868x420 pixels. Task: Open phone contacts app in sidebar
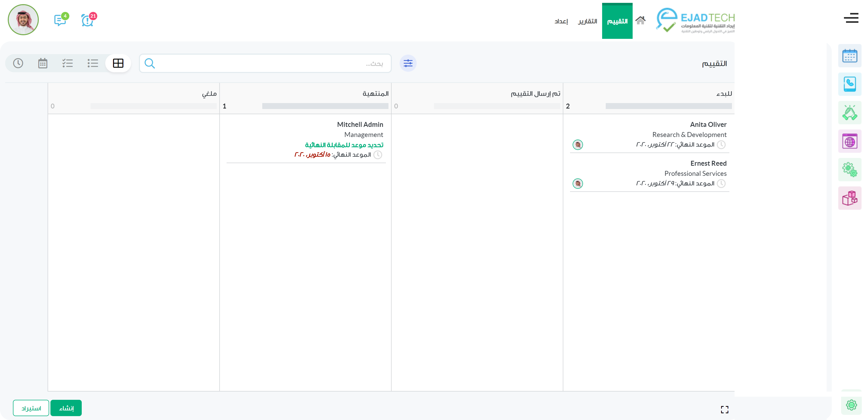coord(849,84)
